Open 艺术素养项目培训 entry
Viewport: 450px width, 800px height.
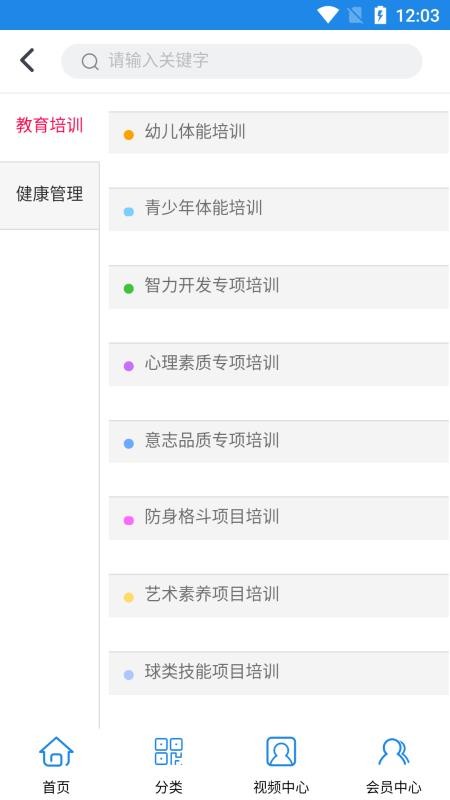(x=279, y=596)
